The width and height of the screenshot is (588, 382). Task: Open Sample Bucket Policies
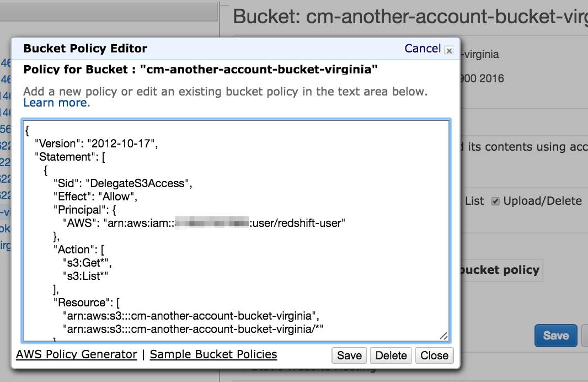pyautogui.click(x=213, y=354)
